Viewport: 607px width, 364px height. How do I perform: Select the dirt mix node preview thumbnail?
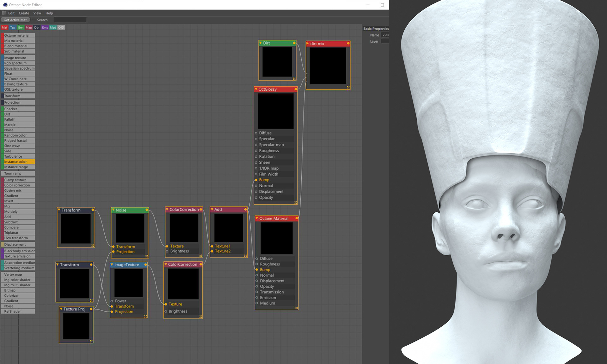[328, 66]
